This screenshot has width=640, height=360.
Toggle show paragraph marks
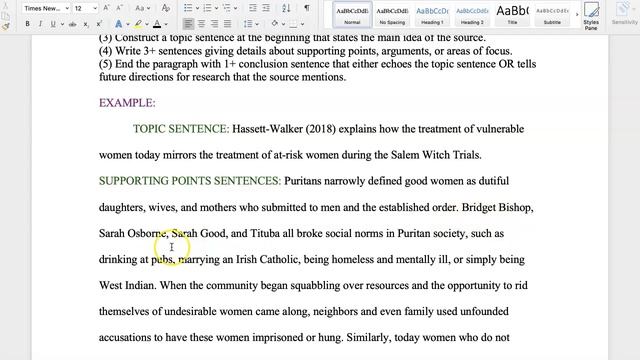point(307,8)
